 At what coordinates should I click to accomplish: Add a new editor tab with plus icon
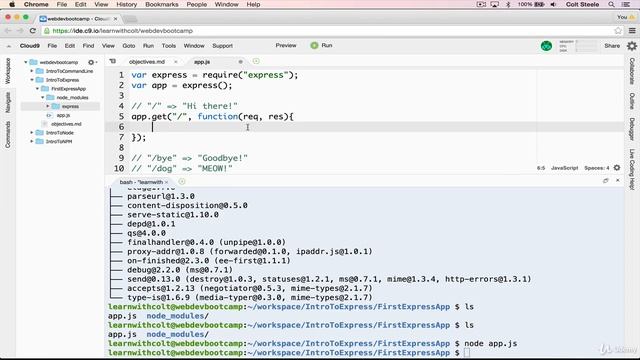click(x=256, y=61)
